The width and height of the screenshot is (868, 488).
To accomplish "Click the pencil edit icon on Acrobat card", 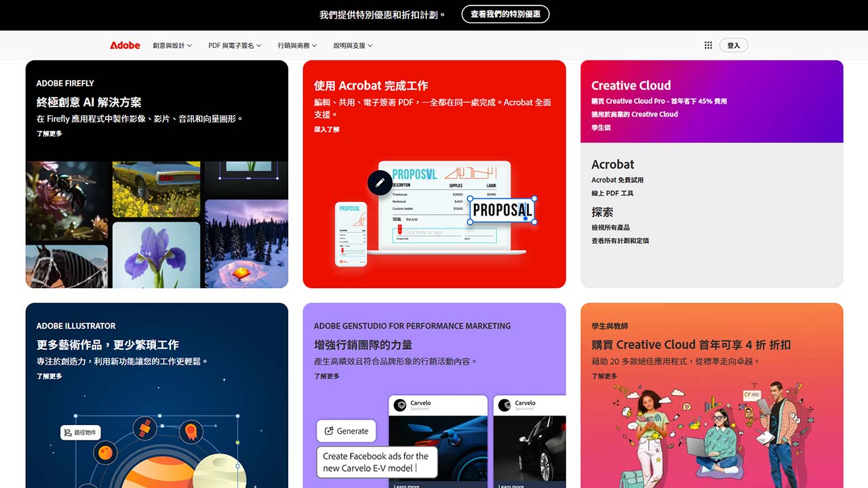I will click(x=380, y=182).
